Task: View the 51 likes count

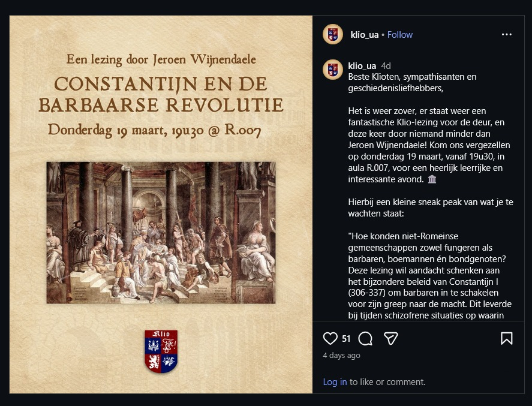Action: (346, 339)
